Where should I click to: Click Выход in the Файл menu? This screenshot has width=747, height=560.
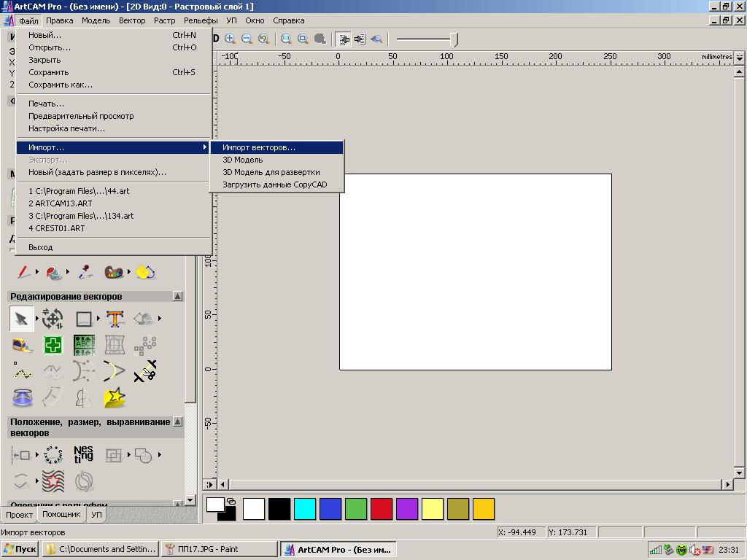[x=113, y=247]
